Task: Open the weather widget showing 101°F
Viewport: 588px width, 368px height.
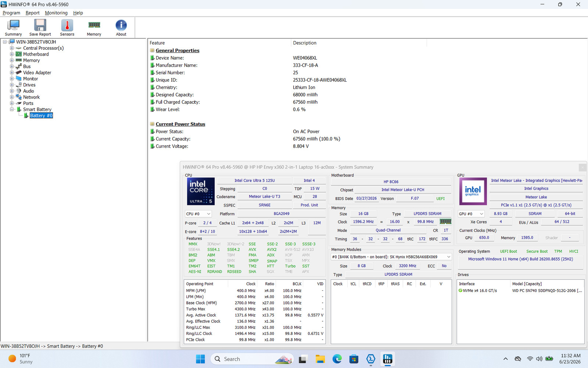Action: point(21,359)
